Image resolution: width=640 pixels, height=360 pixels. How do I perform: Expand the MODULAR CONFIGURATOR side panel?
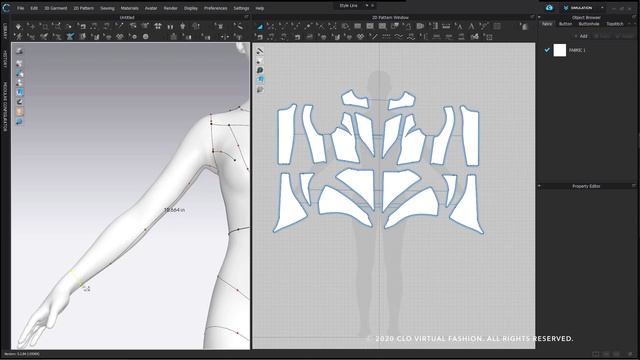(5, 107)
